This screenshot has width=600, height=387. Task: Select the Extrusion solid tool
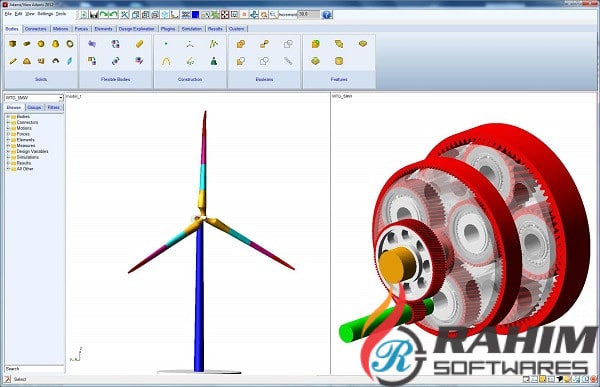[x=41, y=61]
